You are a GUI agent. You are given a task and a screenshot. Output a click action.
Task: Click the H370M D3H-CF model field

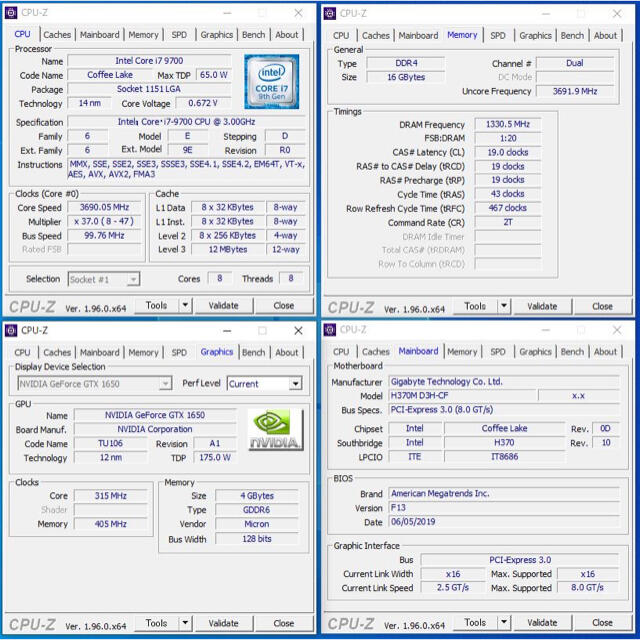point(462,396)
